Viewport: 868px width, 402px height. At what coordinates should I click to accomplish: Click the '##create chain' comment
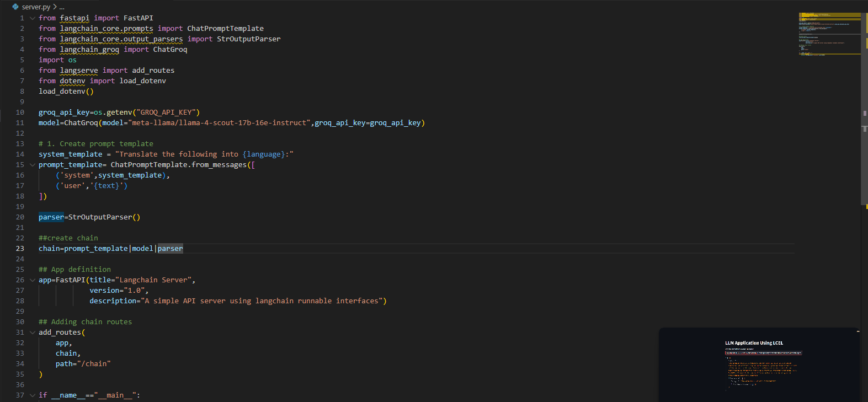click(x=68, y=238)
